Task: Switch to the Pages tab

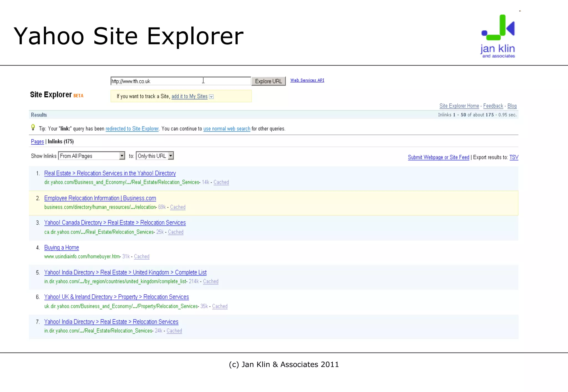Action: pyautogui.click(x=37, y=141)
